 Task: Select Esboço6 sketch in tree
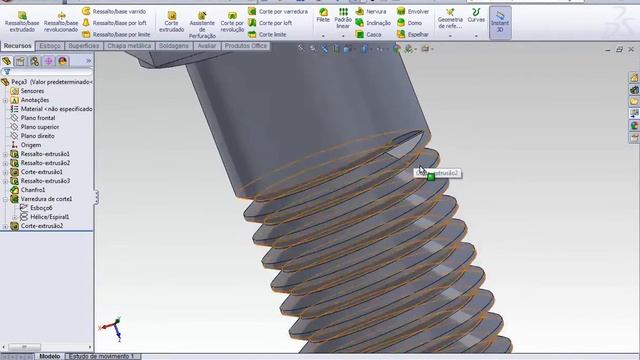tap(41, 208)
